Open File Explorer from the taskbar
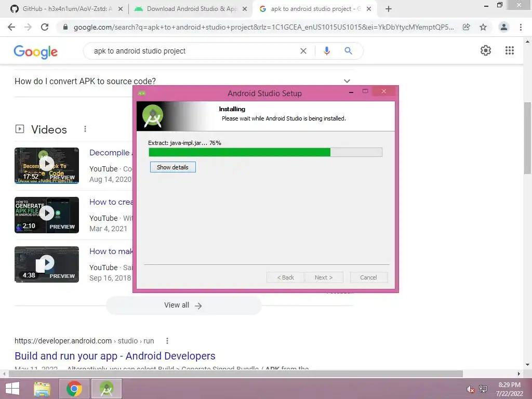This screenshot has width=532, height=399. coord(42,389)
